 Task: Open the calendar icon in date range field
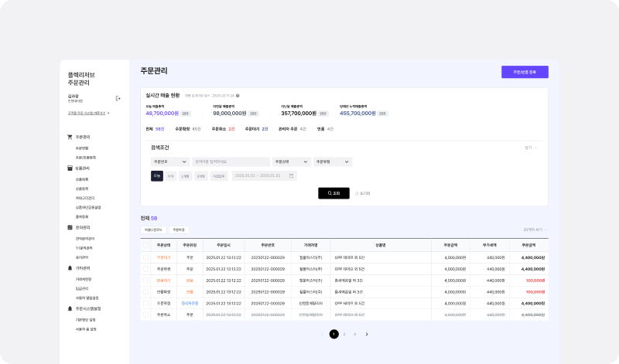point(292,176)
